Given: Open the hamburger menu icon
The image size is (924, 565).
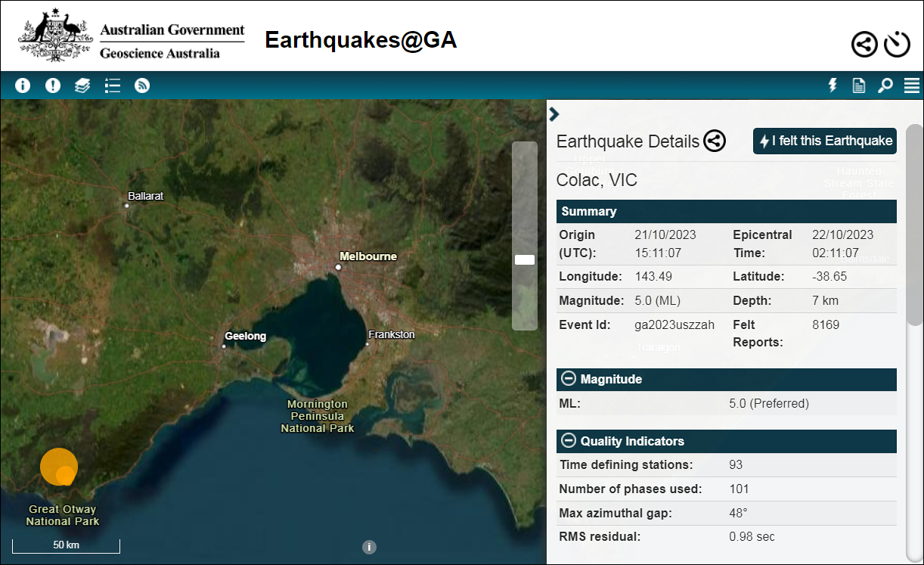Looking at the screenshot, I should (x=911, y=85).
